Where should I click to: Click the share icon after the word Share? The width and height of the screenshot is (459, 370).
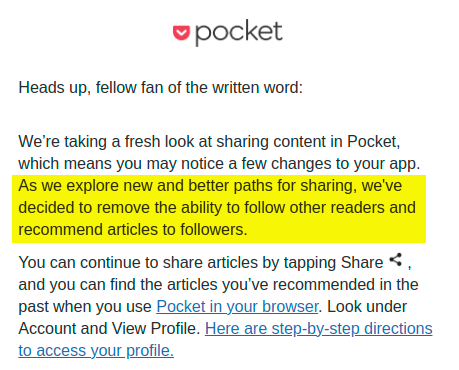(x=396, y=260)
